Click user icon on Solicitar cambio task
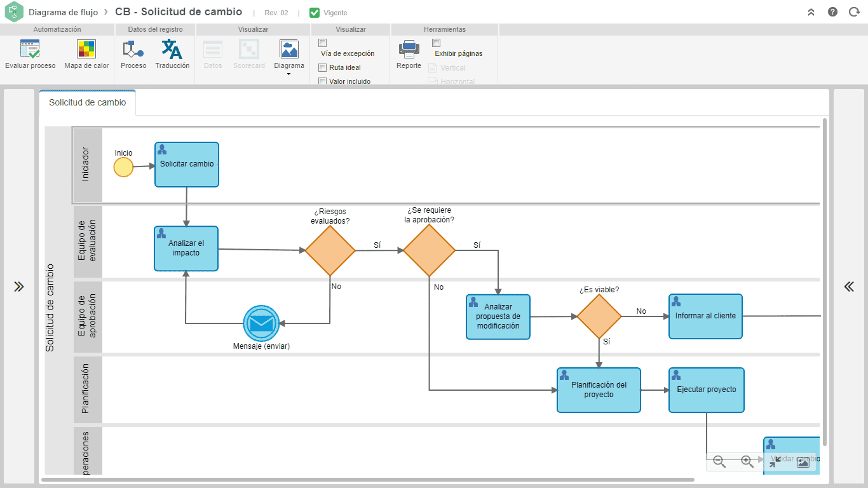Viewport: 868px width, 488px height. (162, 150)
